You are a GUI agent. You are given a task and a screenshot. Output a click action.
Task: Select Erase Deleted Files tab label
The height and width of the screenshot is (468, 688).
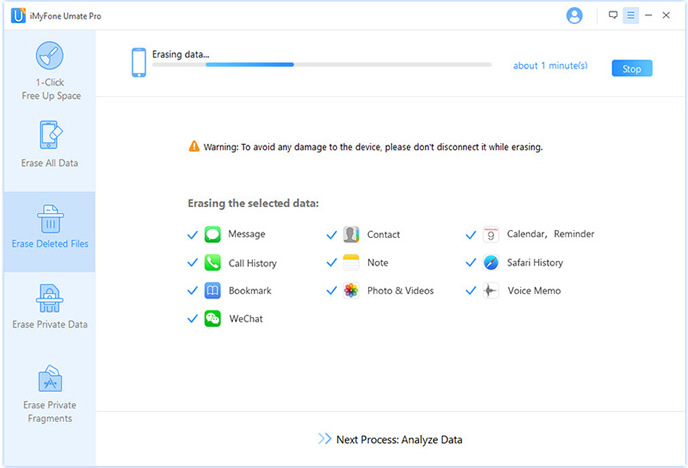tap(50, 244)
